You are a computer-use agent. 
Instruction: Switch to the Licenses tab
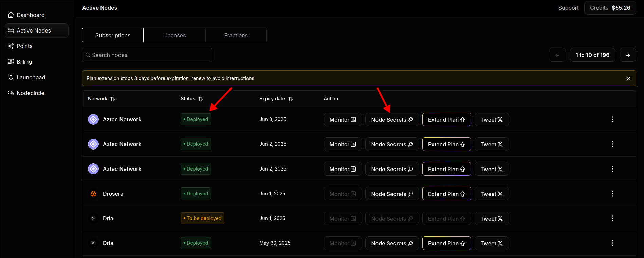point(174,35)
